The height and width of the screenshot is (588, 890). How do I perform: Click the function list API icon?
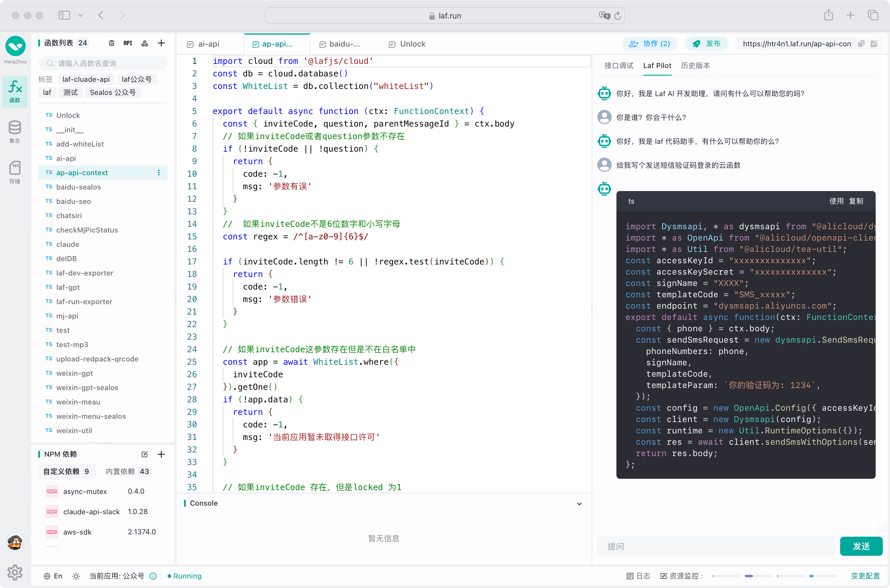(x=128, y=43)
